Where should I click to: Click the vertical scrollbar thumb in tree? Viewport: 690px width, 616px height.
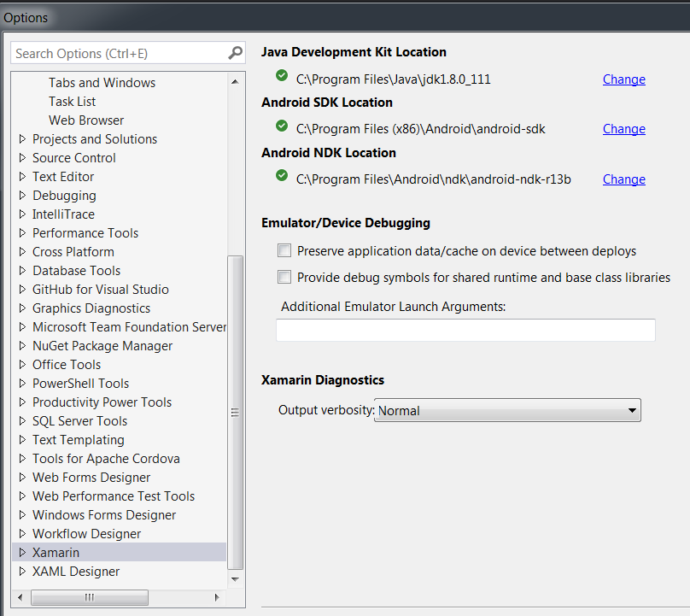235,413
